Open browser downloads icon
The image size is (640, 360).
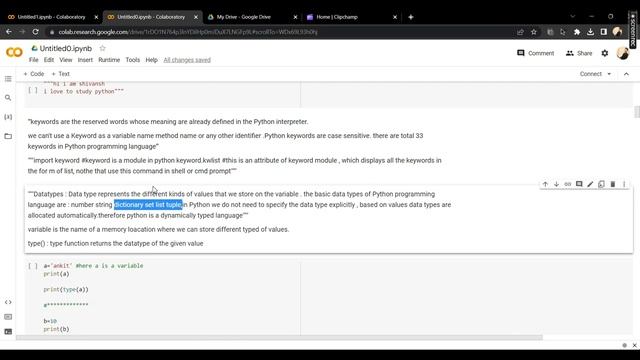pyautogui.click(x=590, y=32)
